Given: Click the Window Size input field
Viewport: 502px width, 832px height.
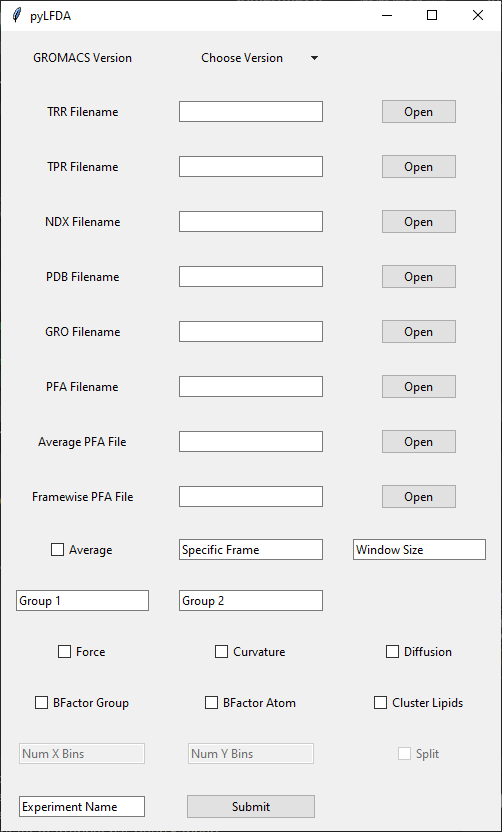Looking at the screenshot, I should click(419, 550).
